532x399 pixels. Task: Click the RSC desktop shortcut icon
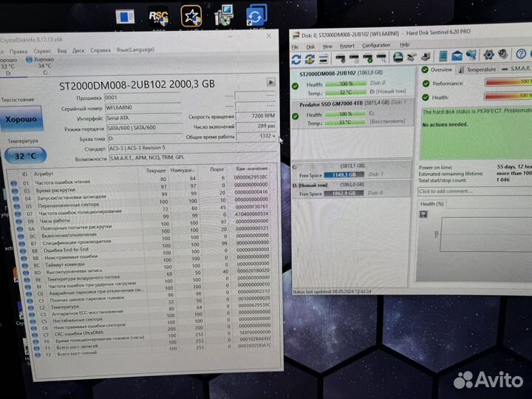click(x=158, y=17)
